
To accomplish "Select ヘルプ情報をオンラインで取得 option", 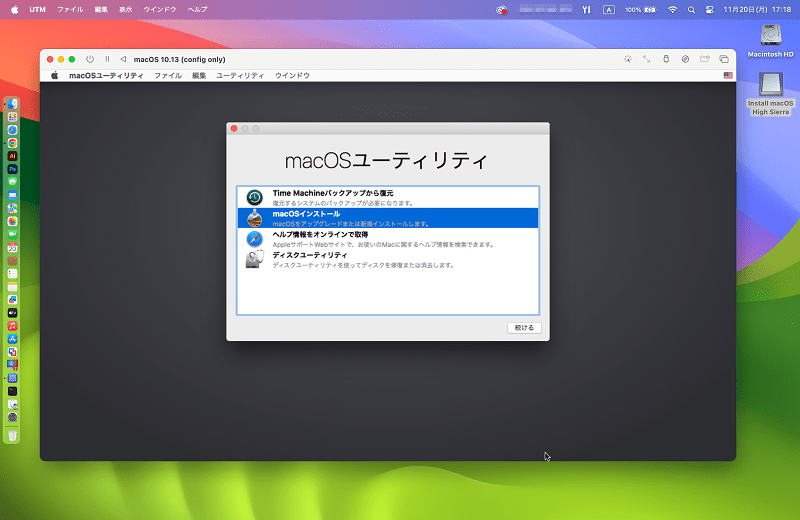I will [388, 239].
